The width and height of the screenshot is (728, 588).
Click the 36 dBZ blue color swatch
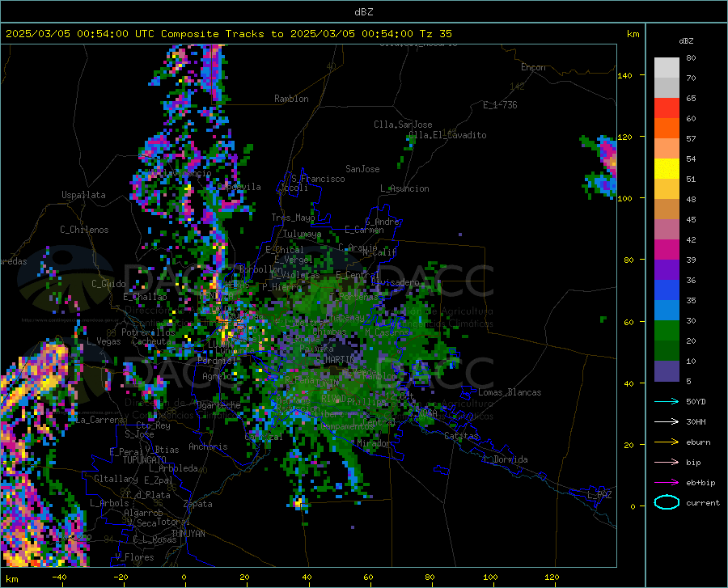(667, 290)
